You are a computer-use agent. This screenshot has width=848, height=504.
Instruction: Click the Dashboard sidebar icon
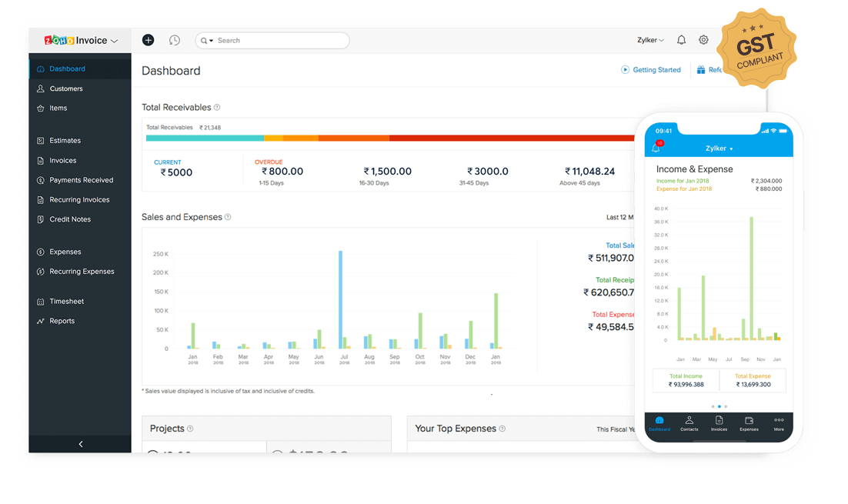[x=41, y=69]
